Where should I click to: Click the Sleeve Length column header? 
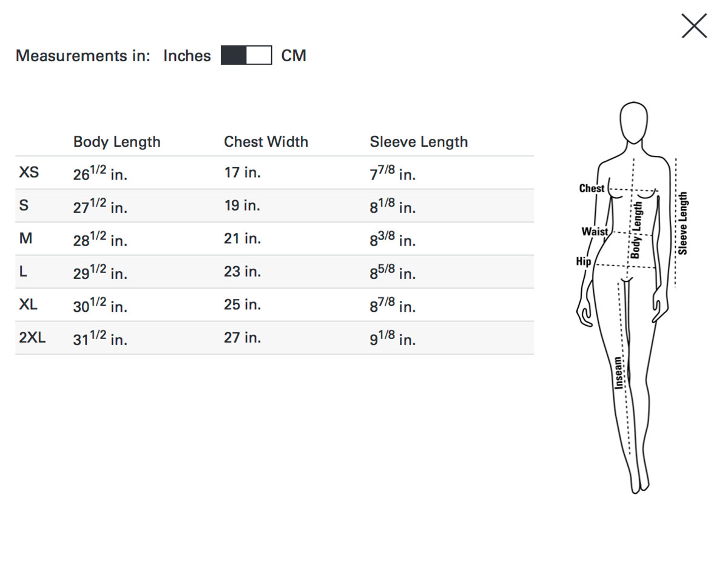(419, 142)
